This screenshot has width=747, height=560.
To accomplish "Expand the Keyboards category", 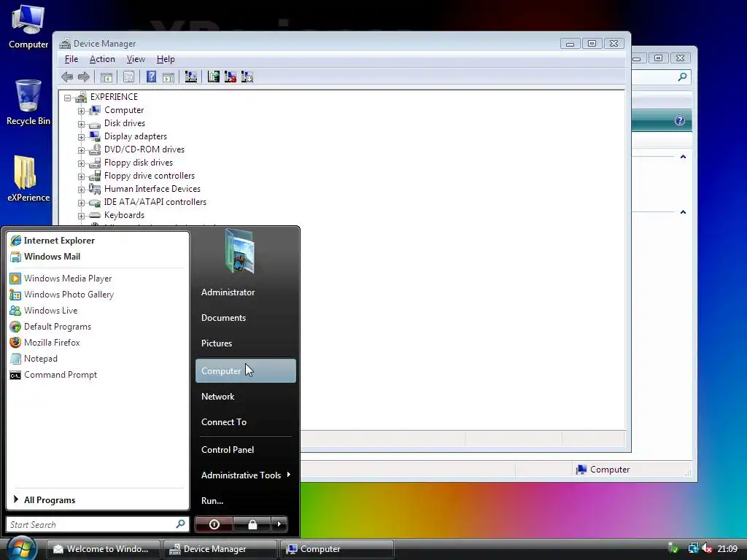I will point(81,216).
